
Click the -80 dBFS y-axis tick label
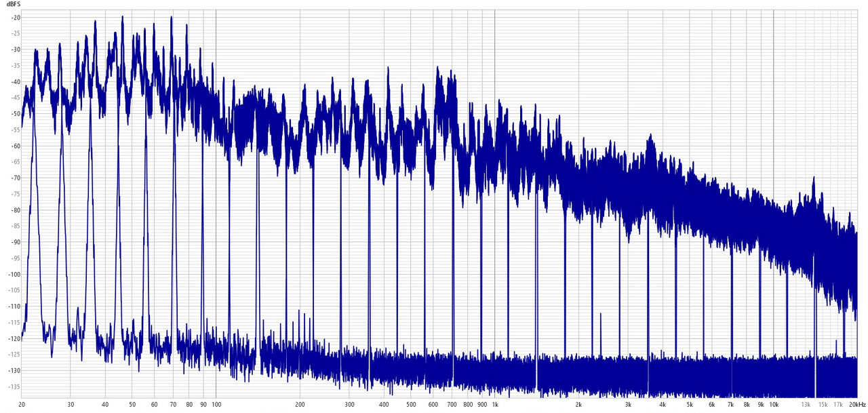(x=16, y=210)
